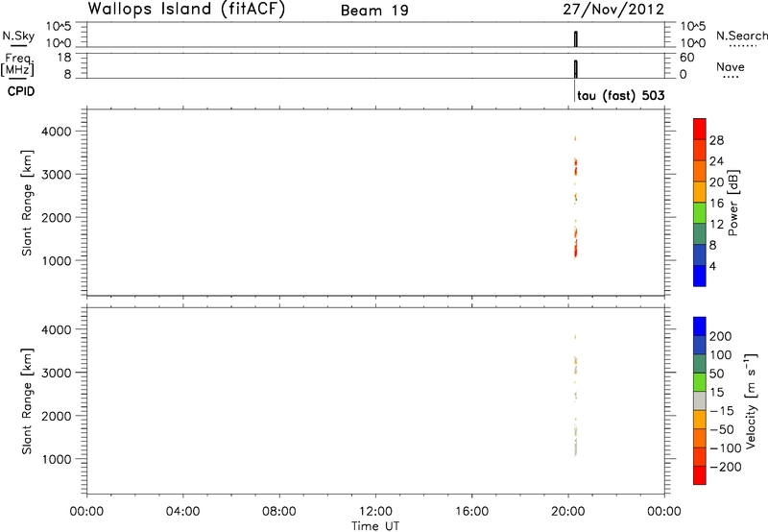
Task: Click the red top segment of Power colorbar
Action: tap(700, 129)
